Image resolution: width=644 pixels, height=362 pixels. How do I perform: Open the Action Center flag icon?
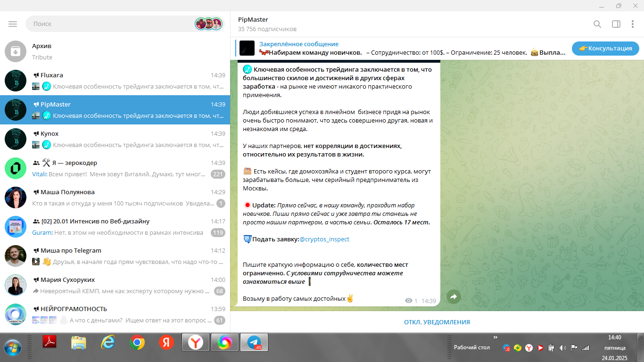coord(574,348)
